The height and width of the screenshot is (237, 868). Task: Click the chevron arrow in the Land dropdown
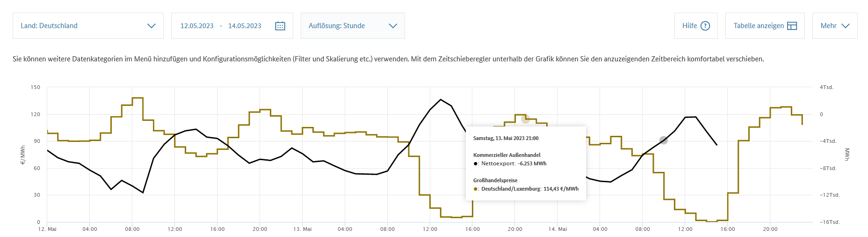click(x=151, y=26)
